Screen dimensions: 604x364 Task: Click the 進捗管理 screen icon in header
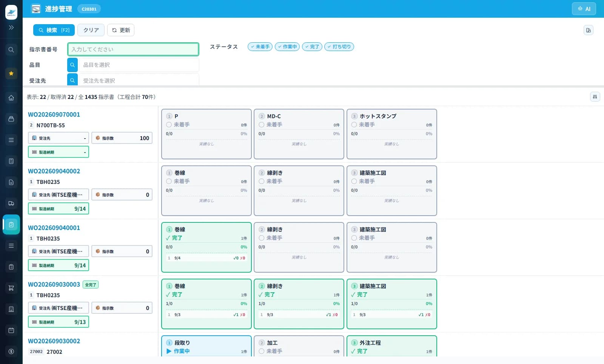click(36, 9)
